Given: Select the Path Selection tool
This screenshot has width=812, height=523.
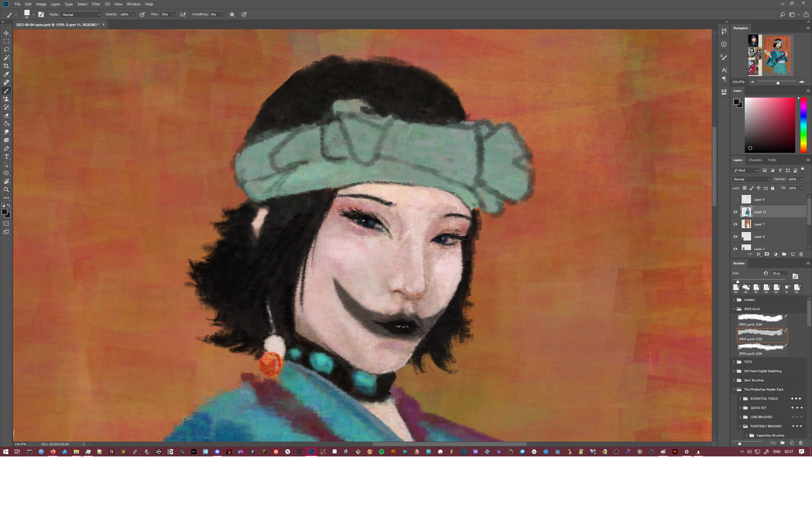Looking at the screenshot, I should click(x=6, y=165).
